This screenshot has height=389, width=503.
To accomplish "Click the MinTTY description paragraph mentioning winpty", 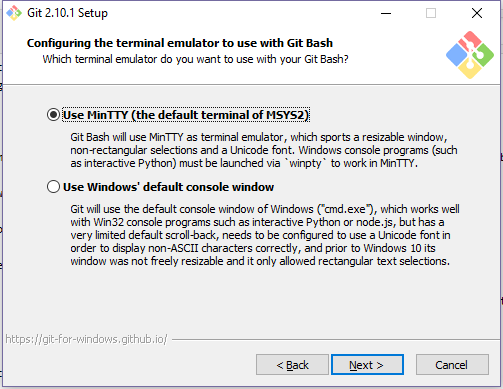I will tap(264, 150).
